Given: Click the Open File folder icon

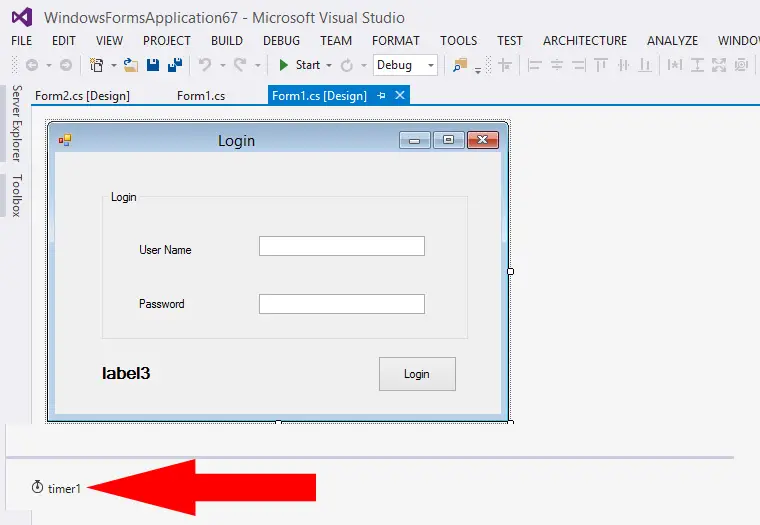Looking at the screenshot, I should 130,65.
